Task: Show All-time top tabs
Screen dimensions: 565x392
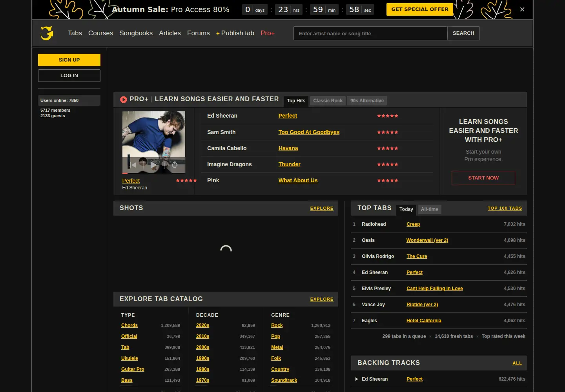Action: click(429, 209)
